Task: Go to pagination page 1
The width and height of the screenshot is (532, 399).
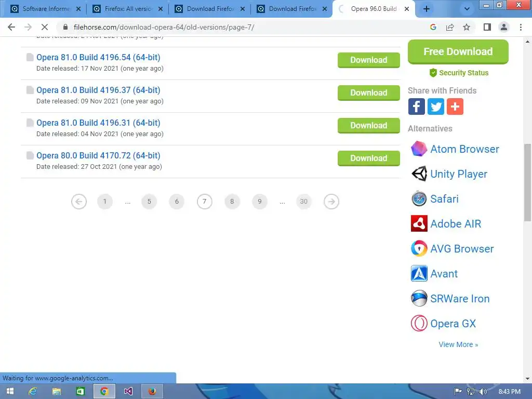Action: tap(105, 202)
